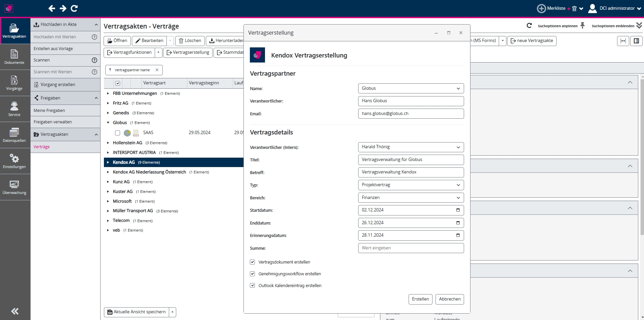Open the Vertragsakten sidebar module
Screen dimensions: 644x320
point(14,31)
